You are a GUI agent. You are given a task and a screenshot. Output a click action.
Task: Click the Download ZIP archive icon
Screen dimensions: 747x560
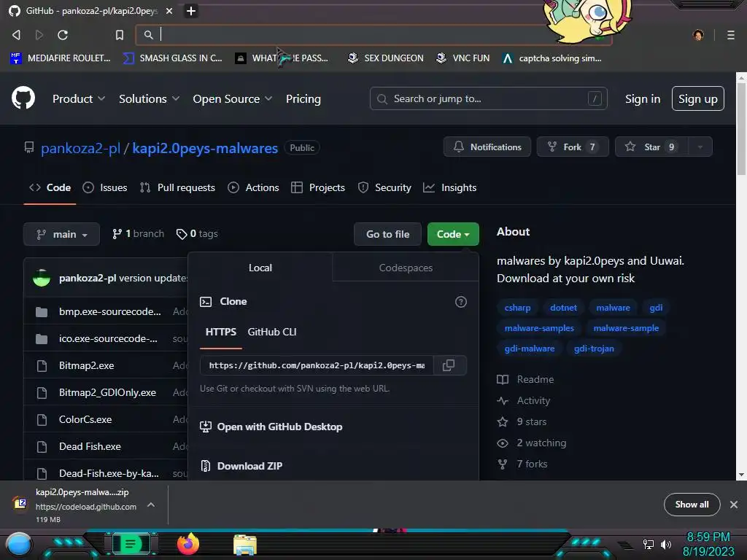pyautogui.click(x=206, y=466)
